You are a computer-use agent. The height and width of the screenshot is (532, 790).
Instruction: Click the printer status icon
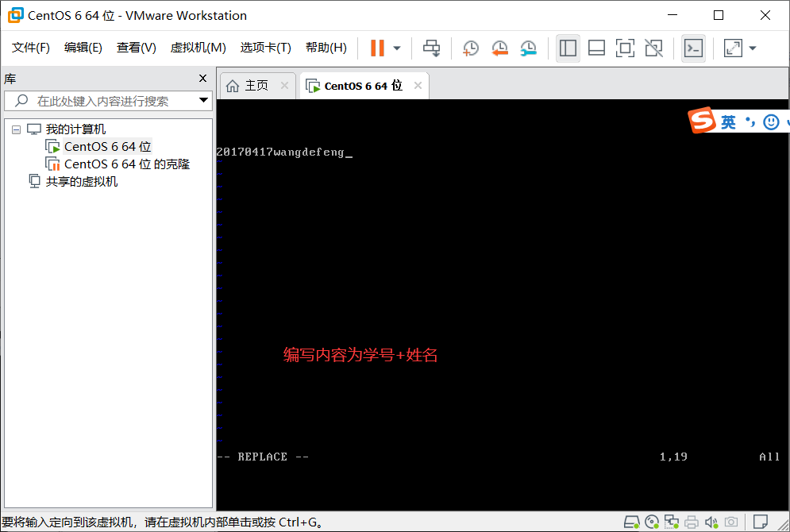[x=692, y=522]
